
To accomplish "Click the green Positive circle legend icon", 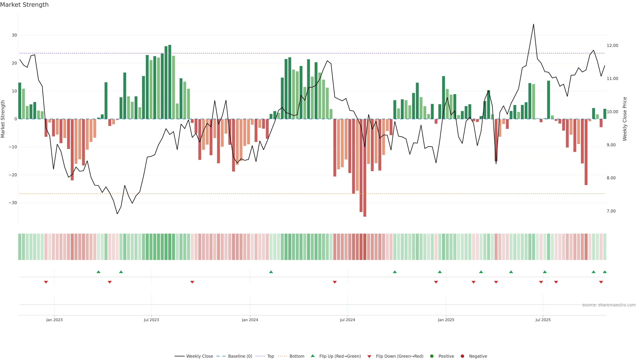I will coord(432,356).
